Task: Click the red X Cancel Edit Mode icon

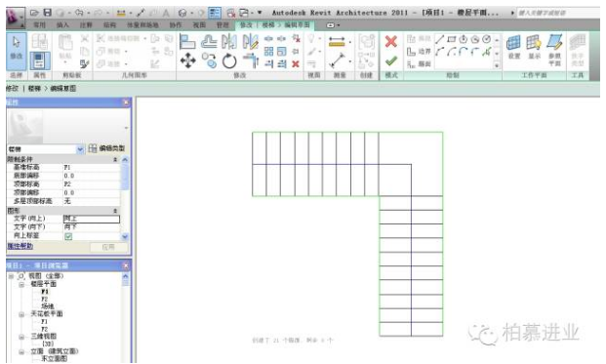Action: 391,41
